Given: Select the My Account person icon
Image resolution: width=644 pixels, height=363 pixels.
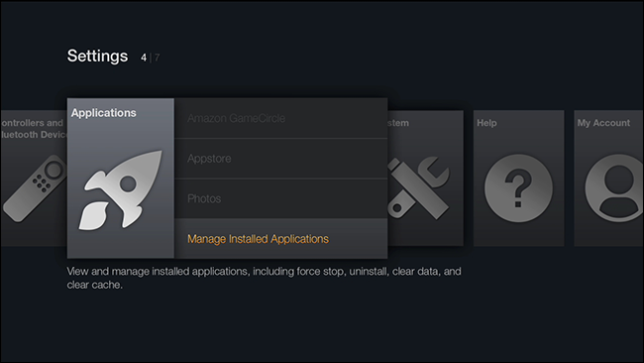Looking at the screenshot, I should [614, 188].
